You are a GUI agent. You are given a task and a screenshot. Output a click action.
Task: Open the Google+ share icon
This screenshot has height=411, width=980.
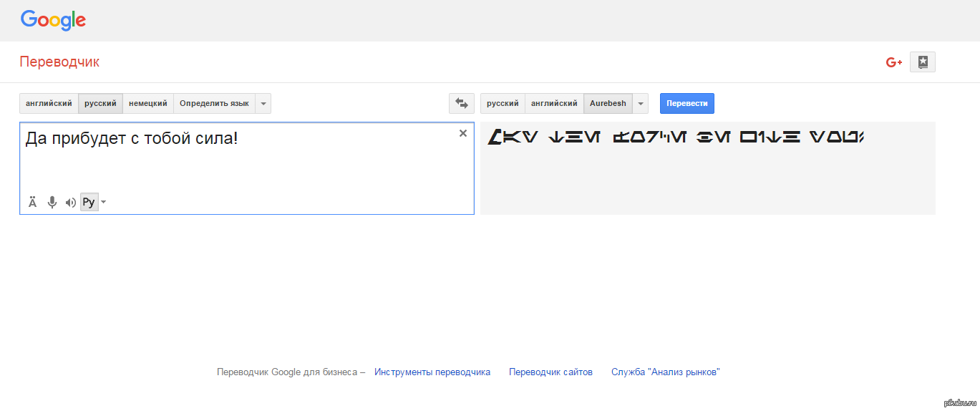[x=893, y=62]
